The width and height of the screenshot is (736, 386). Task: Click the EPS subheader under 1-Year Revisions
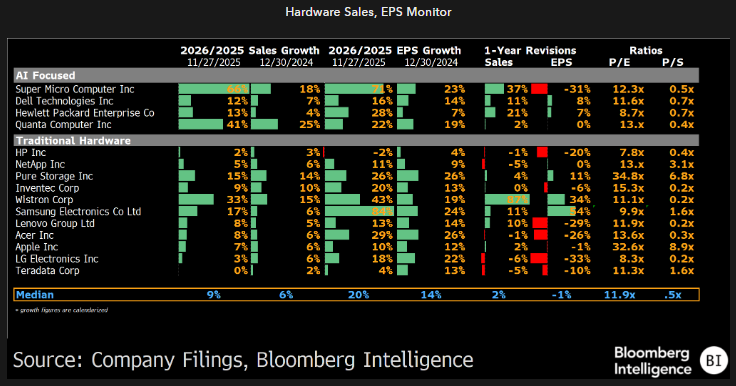pos(561,62)
